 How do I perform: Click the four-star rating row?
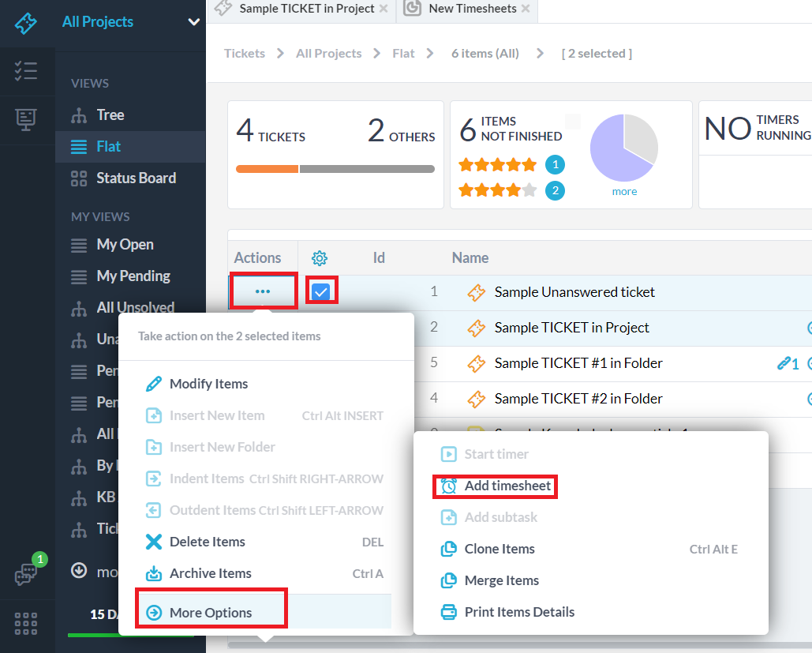pos(498,190)
